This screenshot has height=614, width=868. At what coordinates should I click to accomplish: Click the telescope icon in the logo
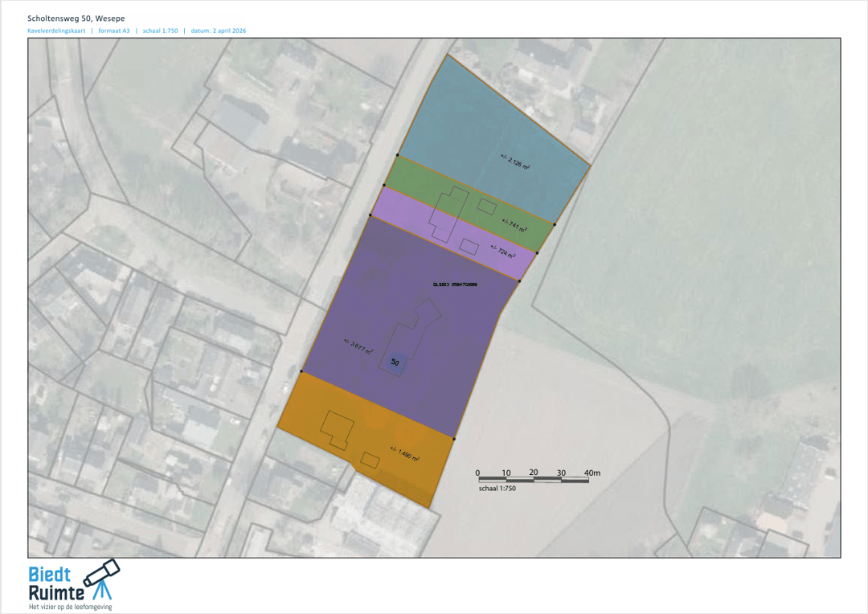pyautogui.click(x=104, y=579)
